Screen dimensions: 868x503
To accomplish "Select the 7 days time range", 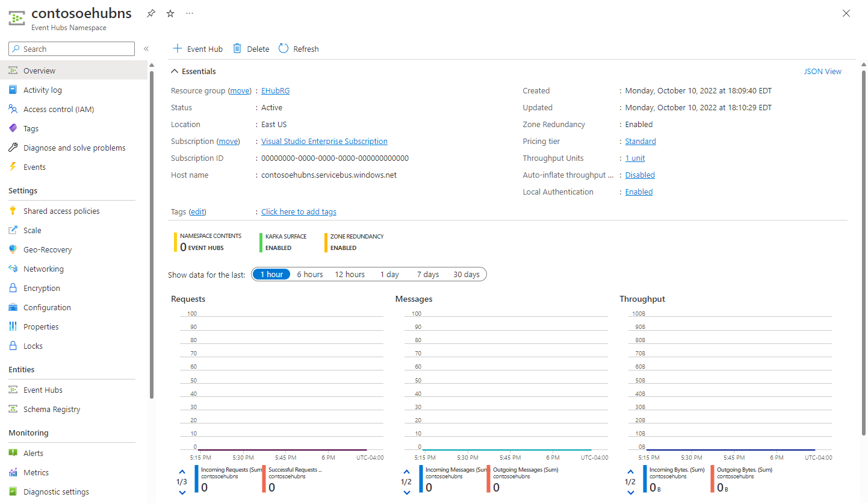I will (x=427, y=274).
